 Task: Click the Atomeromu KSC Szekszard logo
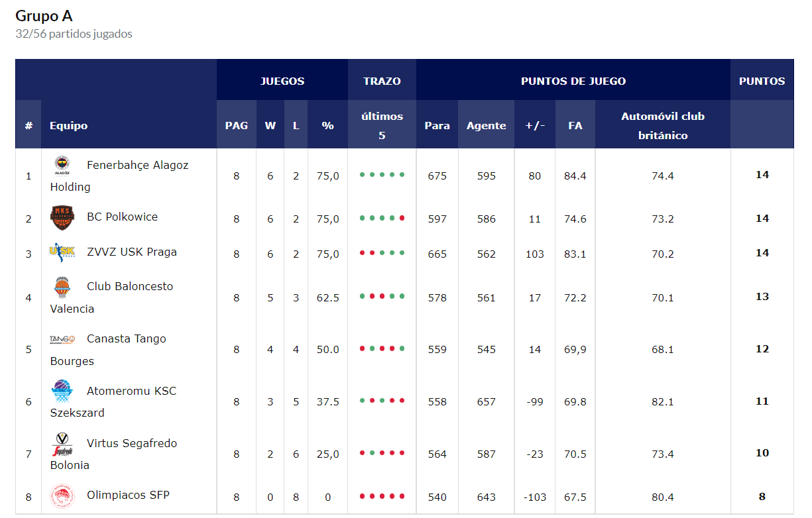point(62,391)
